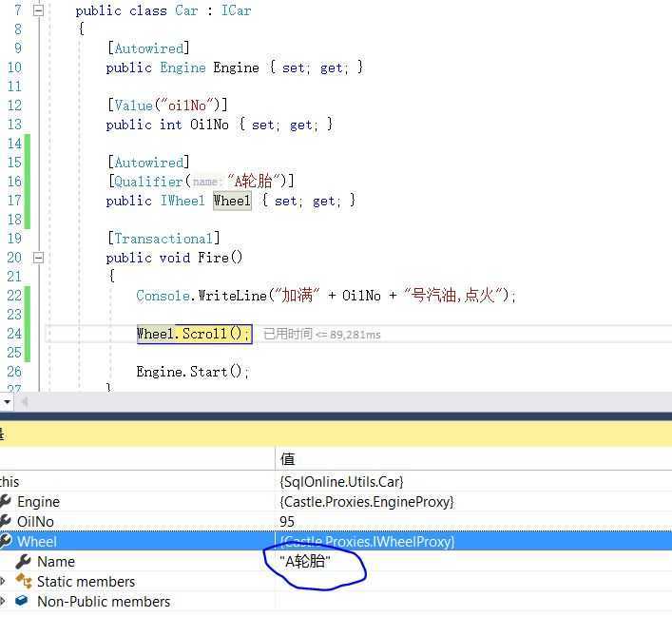The height and width of the screenshot is (617, 672).
Task: Click the Fire method name
Action: pyautogui.click(x=213, y=258)
